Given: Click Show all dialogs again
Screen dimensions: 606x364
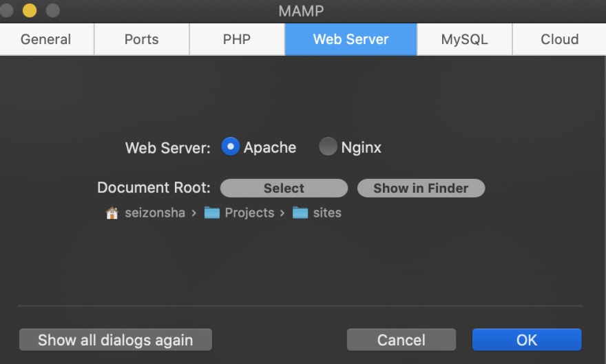Looking at the screenshot, I should click(116, 340).
